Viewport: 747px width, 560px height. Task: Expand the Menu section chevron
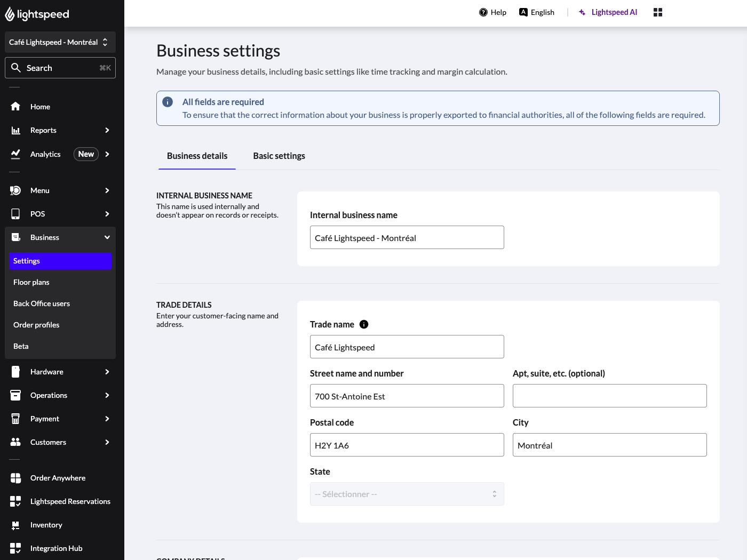[107, 190]
